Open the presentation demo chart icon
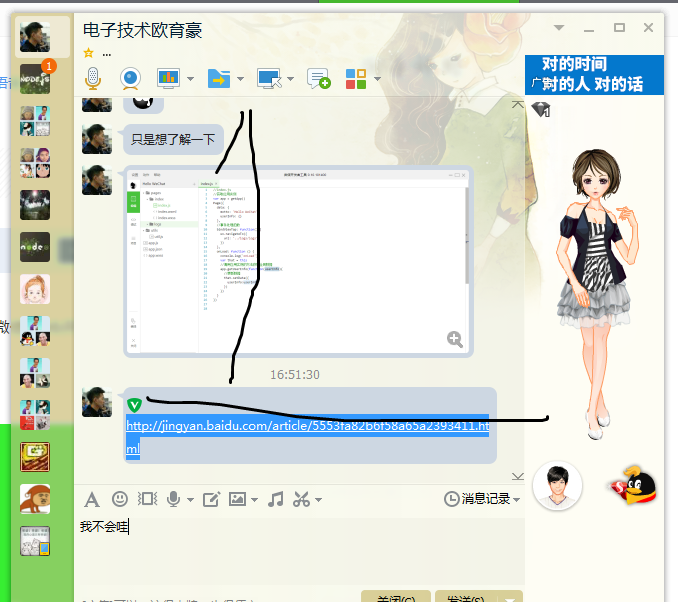The height and width of the screenshot is (602, 678). pyautogui.click(x=168, y=78)
